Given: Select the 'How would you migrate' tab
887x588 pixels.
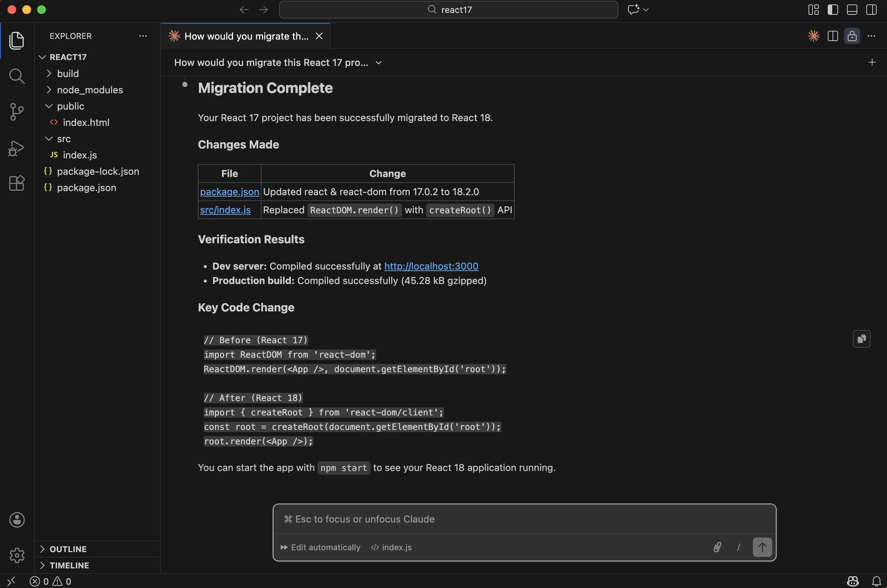Looking at the screenshot, I should click(x=244, y=36).
